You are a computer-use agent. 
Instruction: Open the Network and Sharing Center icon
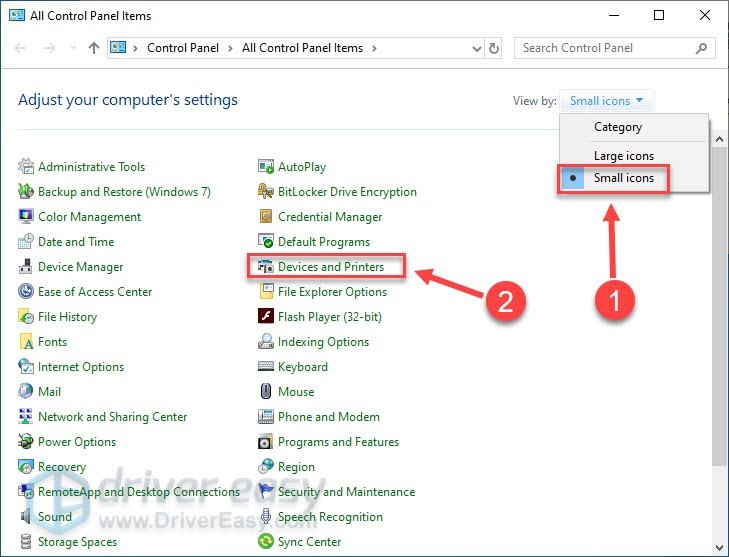click(x=26, y=417)
